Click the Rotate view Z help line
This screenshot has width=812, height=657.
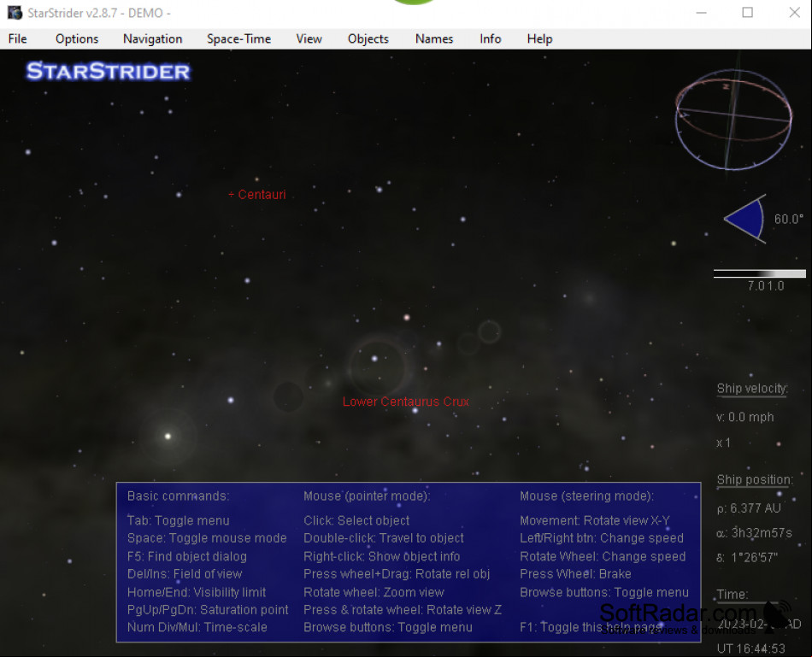(403, 610)
